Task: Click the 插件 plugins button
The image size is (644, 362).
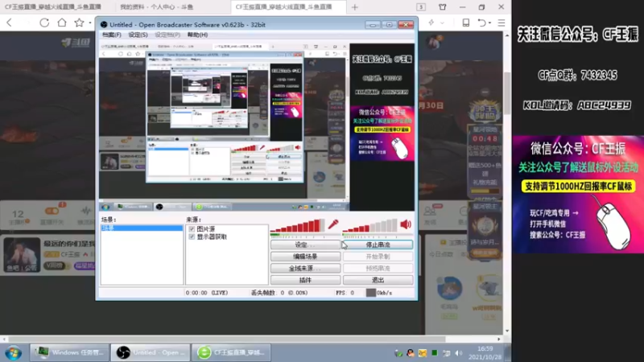Action: coord(305,280)
